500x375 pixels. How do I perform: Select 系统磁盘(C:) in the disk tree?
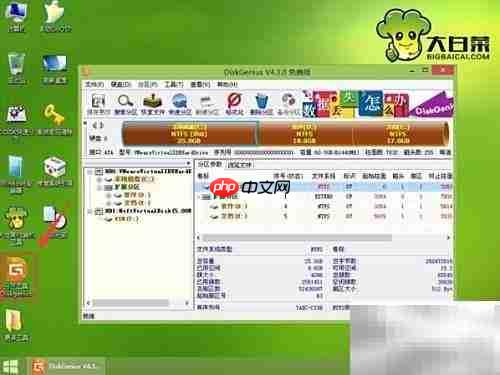[135, 179]
